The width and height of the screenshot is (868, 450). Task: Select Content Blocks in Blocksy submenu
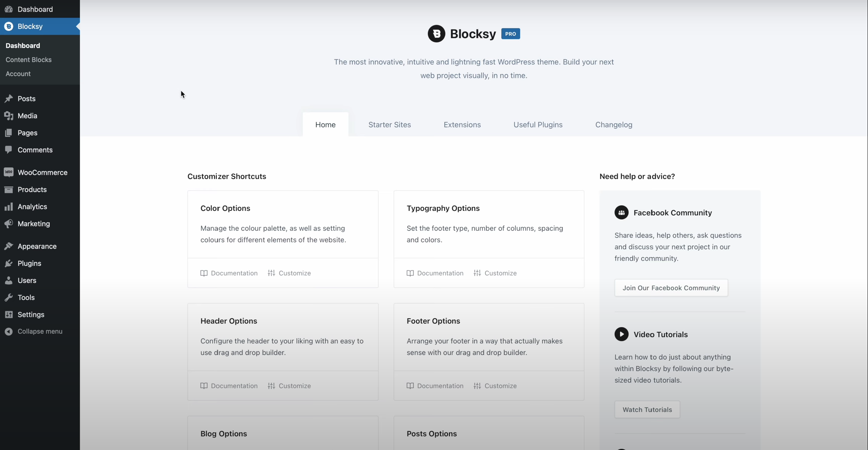pyautogui.click(x=29, y=59)
